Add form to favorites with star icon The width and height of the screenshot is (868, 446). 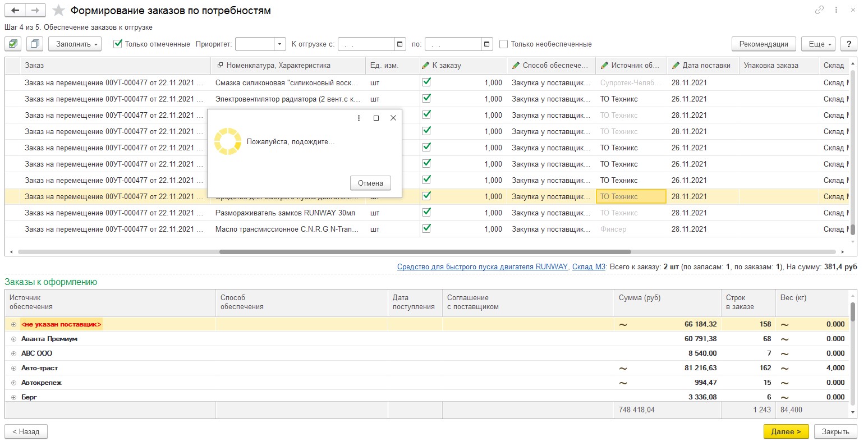pos(58,11)
